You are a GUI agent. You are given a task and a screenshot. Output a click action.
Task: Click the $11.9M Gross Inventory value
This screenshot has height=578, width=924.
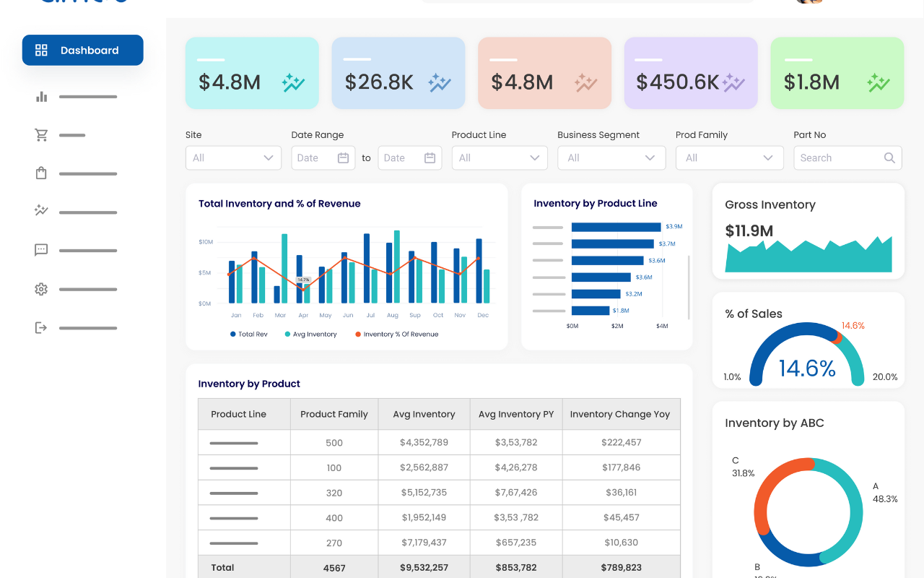tap(749, 231)
